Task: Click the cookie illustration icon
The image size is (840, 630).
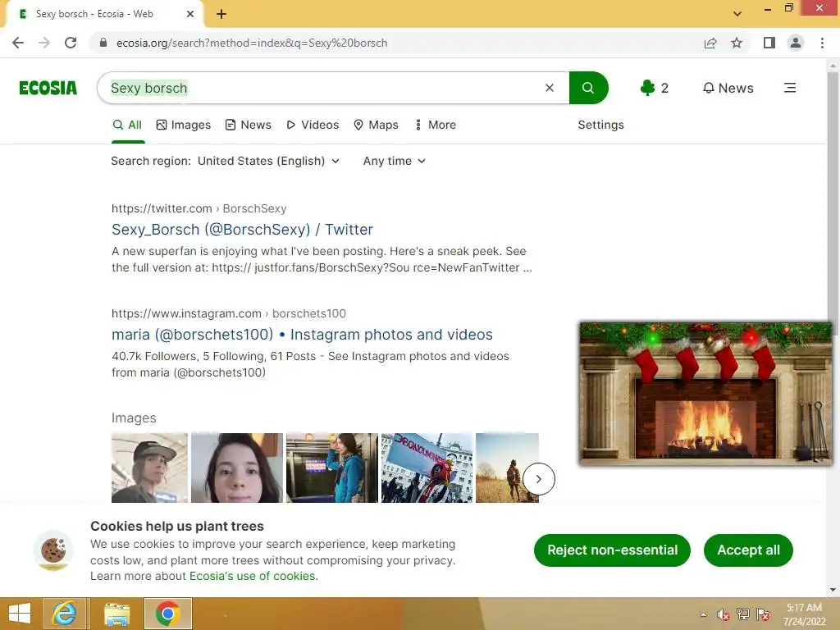Action: pos(53,550)
